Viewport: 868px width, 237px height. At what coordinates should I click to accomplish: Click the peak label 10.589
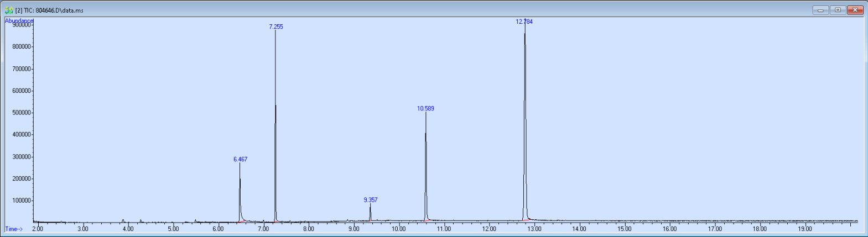click(x=425, y=108)
